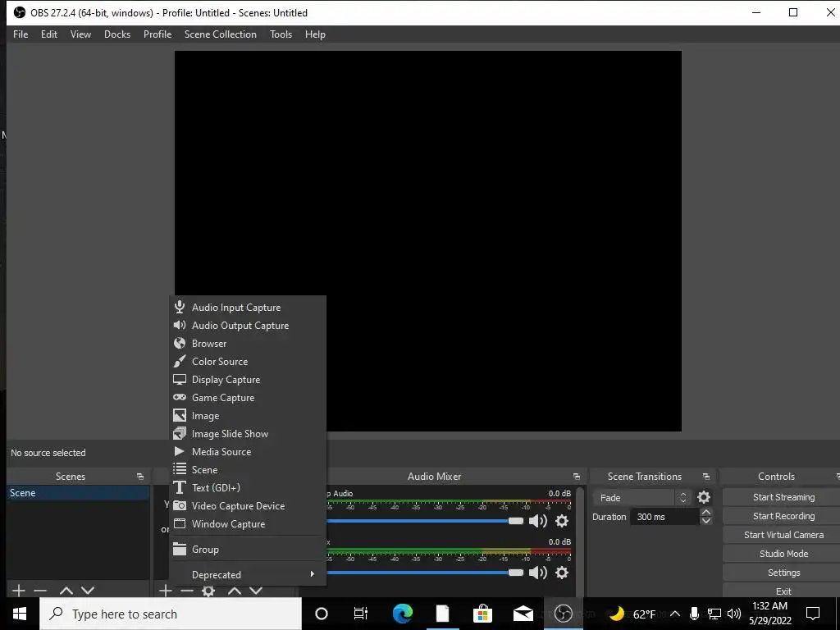Move source down in Sources panel
840x630 pixels.
[256, 591]
